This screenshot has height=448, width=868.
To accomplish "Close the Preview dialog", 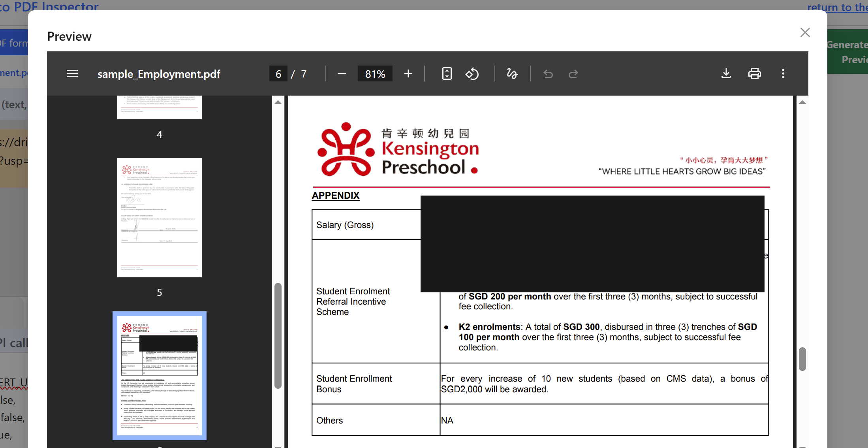I will tap(805, 32).
